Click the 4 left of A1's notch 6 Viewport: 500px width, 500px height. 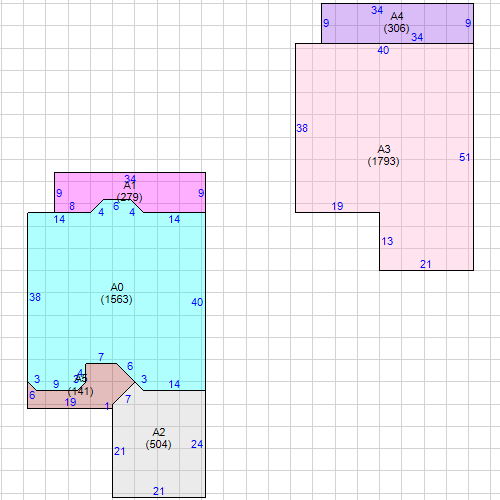101,212
